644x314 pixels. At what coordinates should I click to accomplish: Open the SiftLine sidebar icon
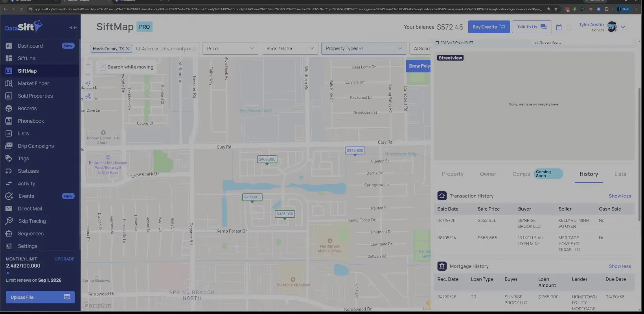9,58
